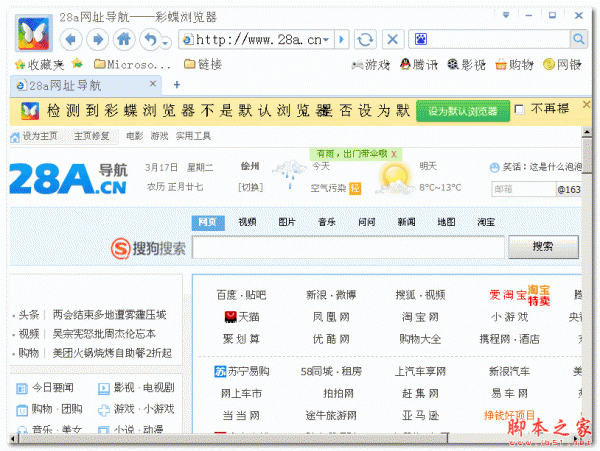Screen dimensions: 600x451
Task: Open the address bar URL dropdown
Action: click(326, 39)
